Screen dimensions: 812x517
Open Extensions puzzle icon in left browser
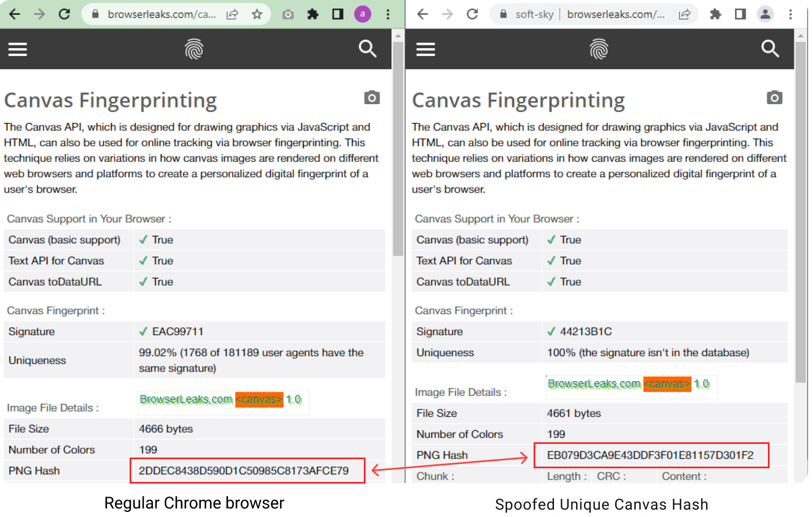(313, 14)
